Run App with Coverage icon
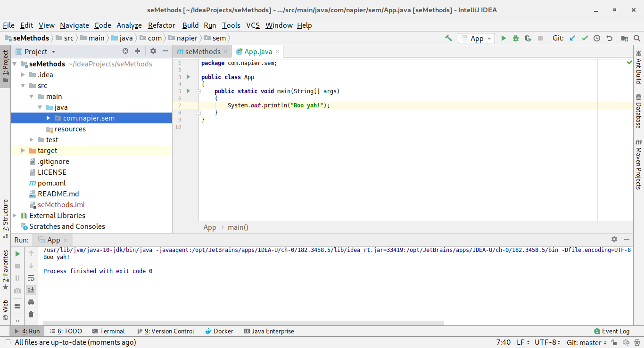 coord(528,38)
